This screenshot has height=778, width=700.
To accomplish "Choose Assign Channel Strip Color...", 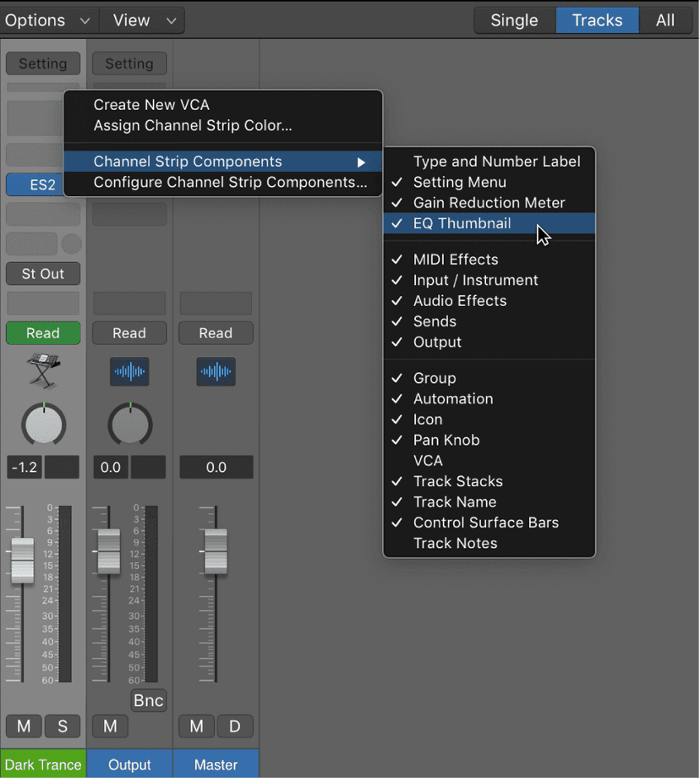I will click(x=223, y=125).
